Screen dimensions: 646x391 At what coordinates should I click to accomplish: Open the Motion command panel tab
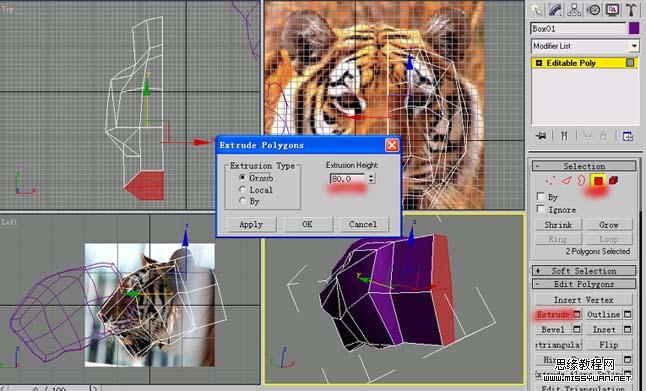(x=594, y=9)
